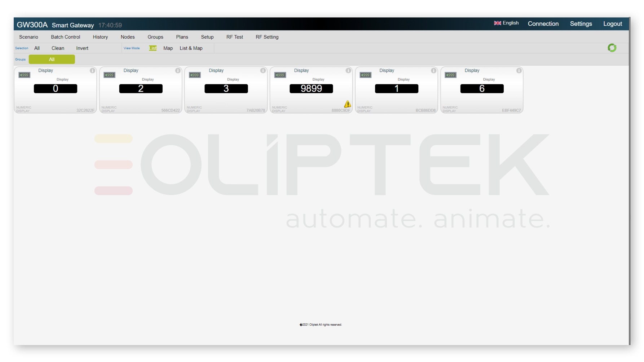The width and height of the screenshot is (644, 362).
Task: Click numeric display icon on node 32C2622F
Action: 24,75
